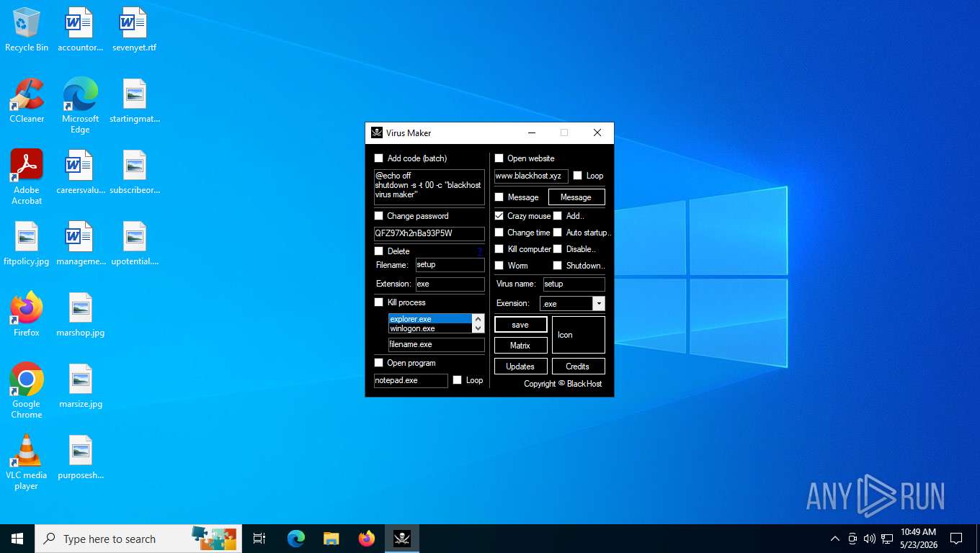
Task: Tick the Message checkbox
Action: (499, 197)
